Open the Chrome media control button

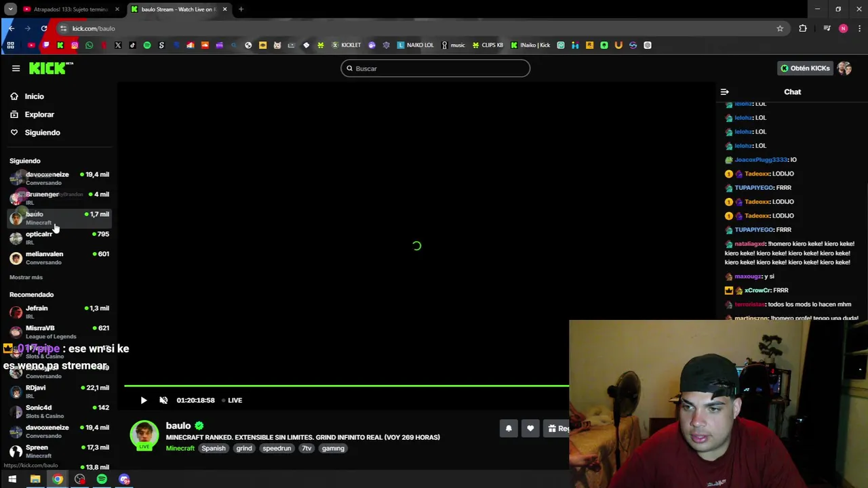click(827, 28)
